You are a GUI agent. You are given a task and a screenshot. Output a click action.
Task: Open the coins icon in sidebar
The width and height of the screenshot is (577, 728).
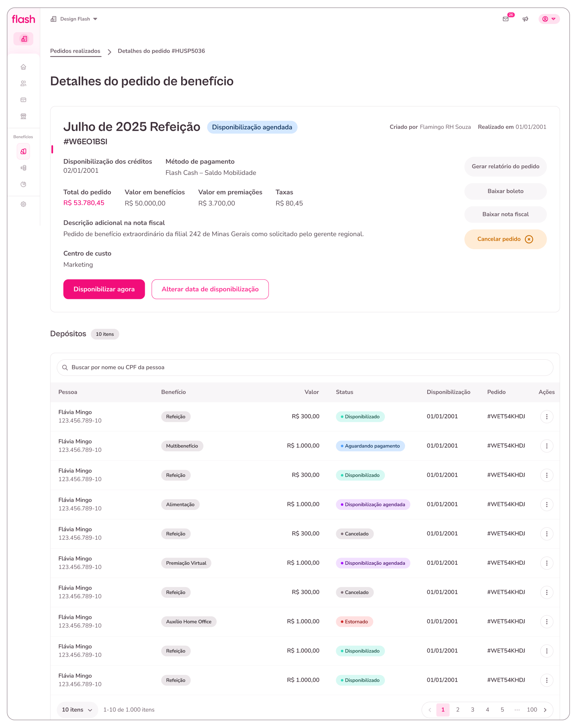point(23,168)
